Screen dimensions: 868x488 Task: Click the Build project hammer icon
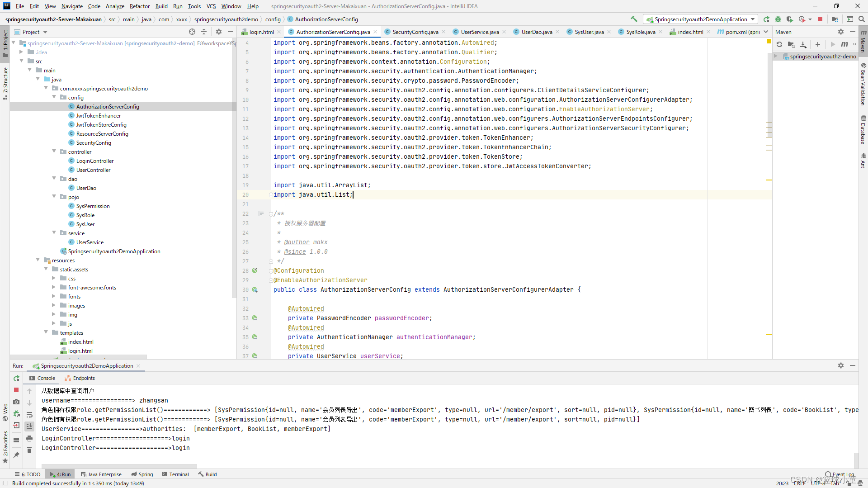point(634,19)
